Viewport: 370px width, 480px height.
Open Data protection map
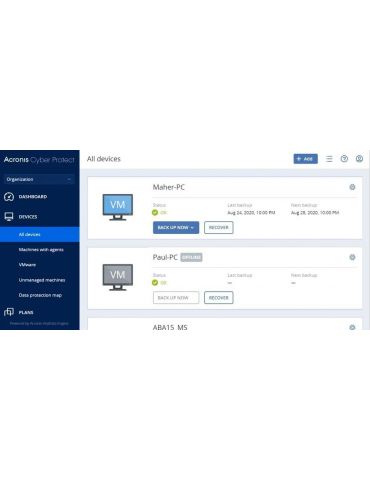pyautogui.click(x=40, y=295)
